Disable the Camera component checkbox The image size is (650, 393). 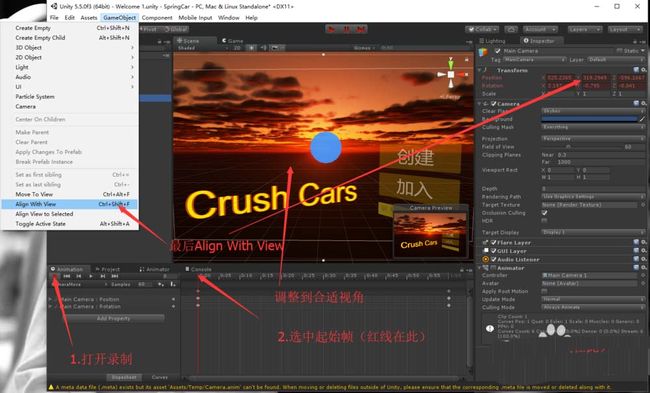(x=494, y=104)
